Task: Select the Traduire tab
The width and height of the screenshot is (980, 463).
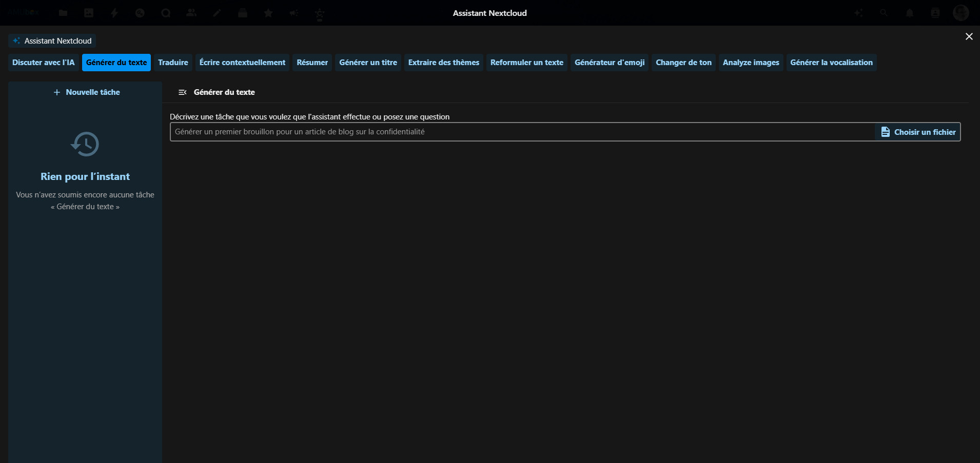Action: point(173,63)
